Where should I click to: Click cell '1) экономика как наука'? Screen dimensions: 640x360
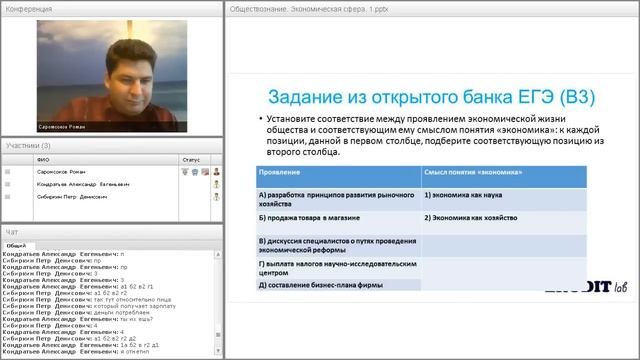pos(504,199)
